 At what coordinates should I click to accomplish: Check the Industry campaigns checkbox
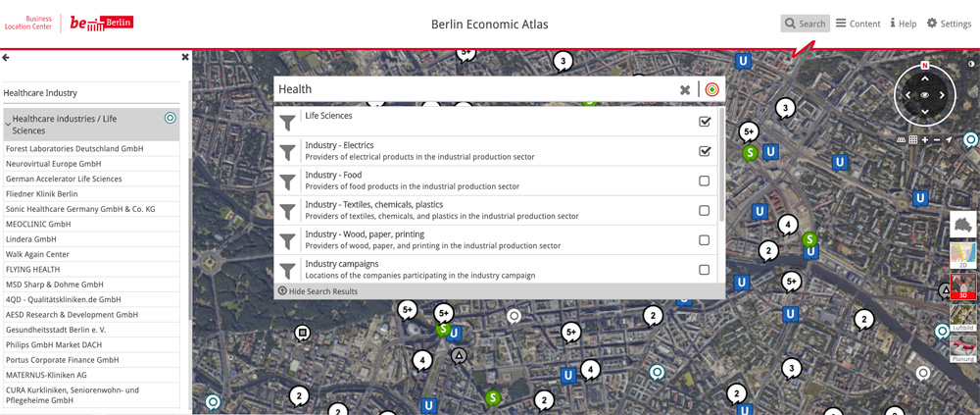pos(705,270)
